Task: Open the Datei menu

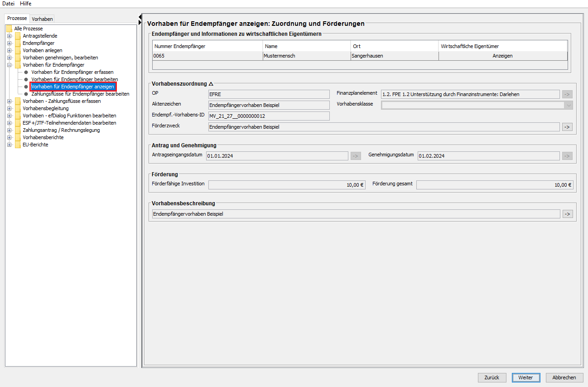Action: pos(9,4)
